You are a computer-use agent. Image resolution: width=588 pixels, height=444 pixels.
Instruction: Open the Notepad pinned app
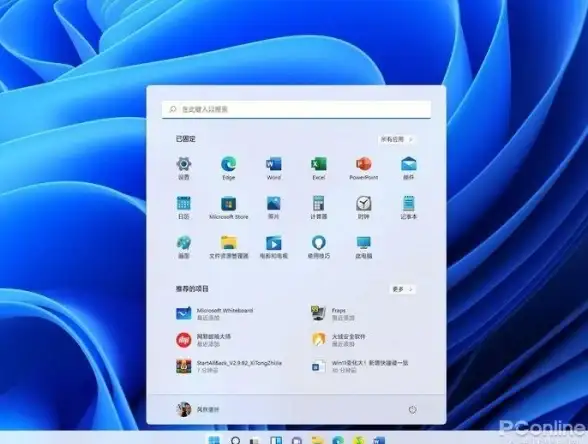click(x=408, y=207)
